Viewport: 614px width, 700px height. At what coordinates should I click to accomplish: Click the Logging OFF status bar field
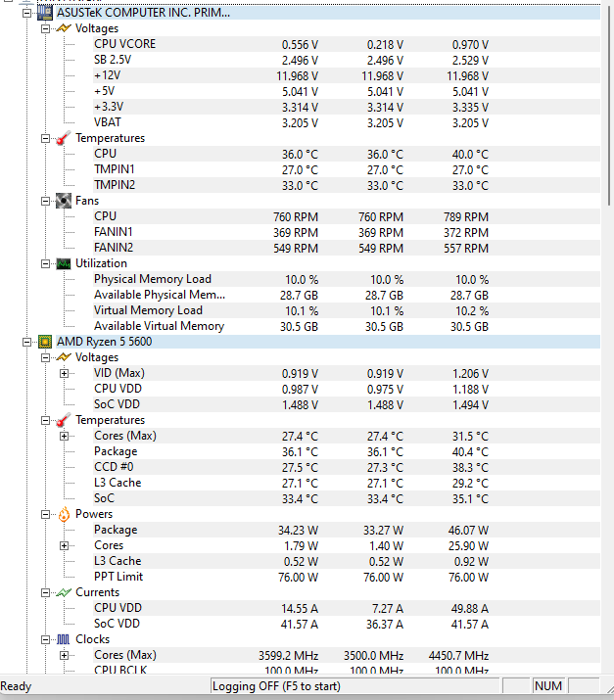354,686
